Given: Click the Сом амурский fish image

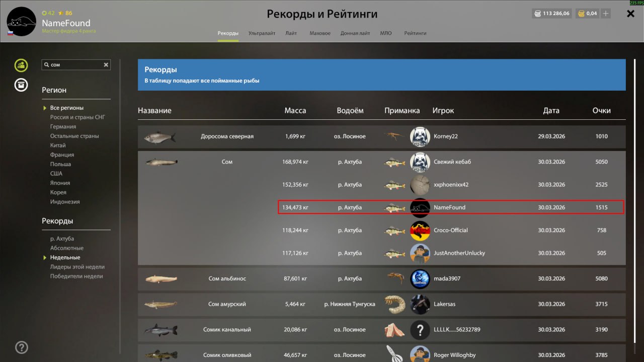Looking at the screenshot, I should click(160, 304).
